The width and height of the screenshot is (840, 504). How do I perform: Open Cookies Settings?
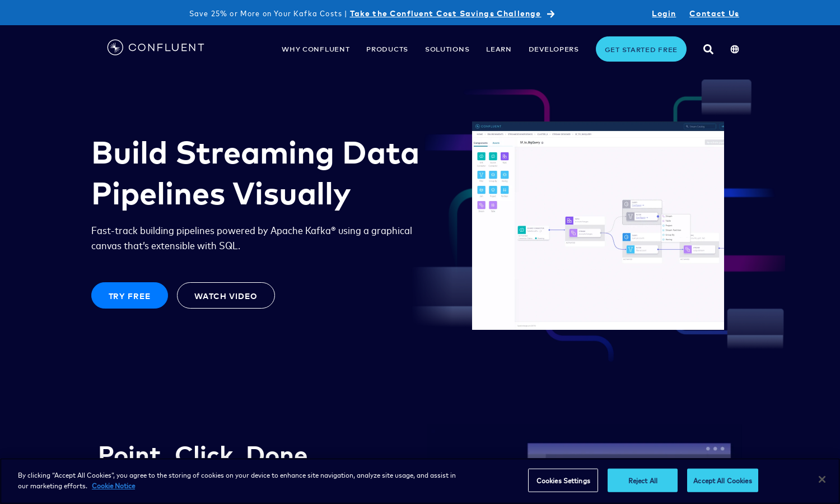point(563,480)
